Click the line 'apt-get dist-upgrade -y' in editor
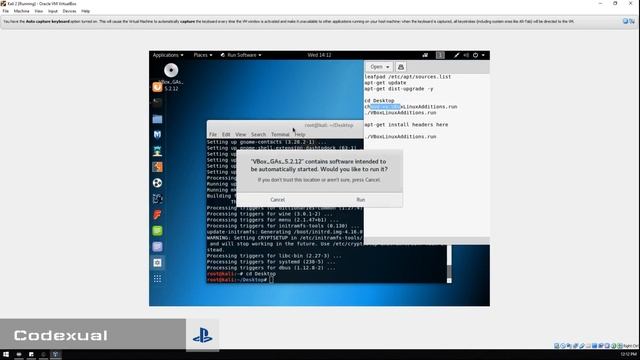This screenshot has width=640, height=360. click(x=399, y=89)
